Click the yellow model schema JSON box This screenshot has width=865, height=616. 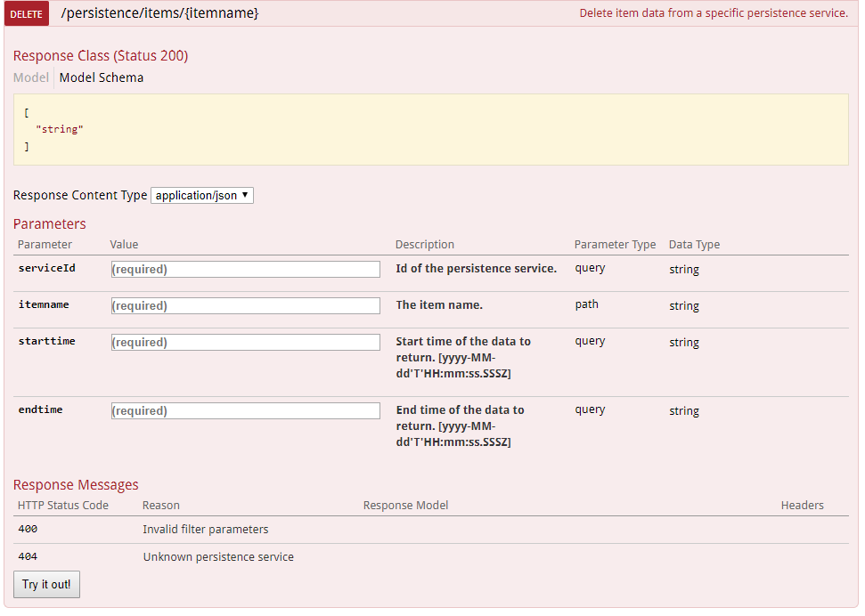click(x=430, y=130)
